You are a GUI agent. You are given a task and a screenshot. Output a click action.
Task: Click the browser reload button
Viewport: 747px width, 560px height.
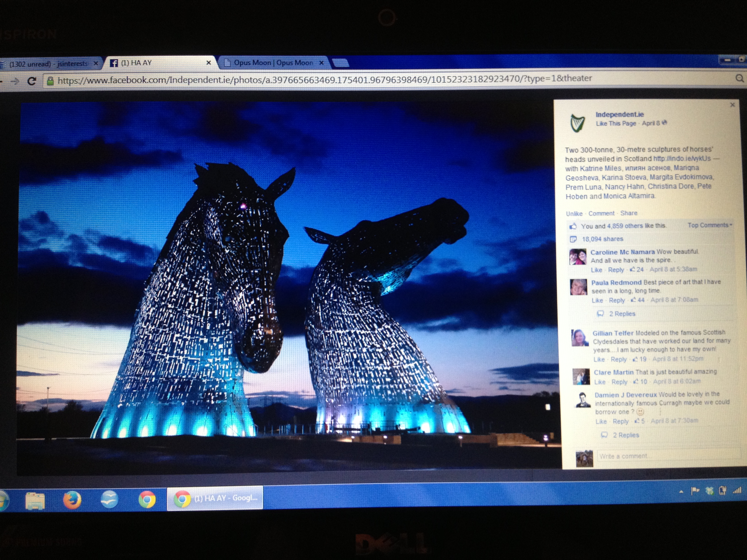point(32,81)
